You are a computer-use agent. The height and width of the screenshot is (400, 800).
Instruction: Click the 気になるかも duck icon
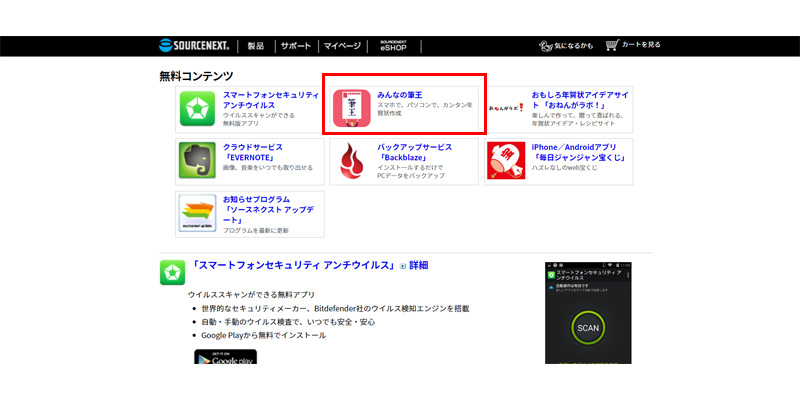coord(546,46)
